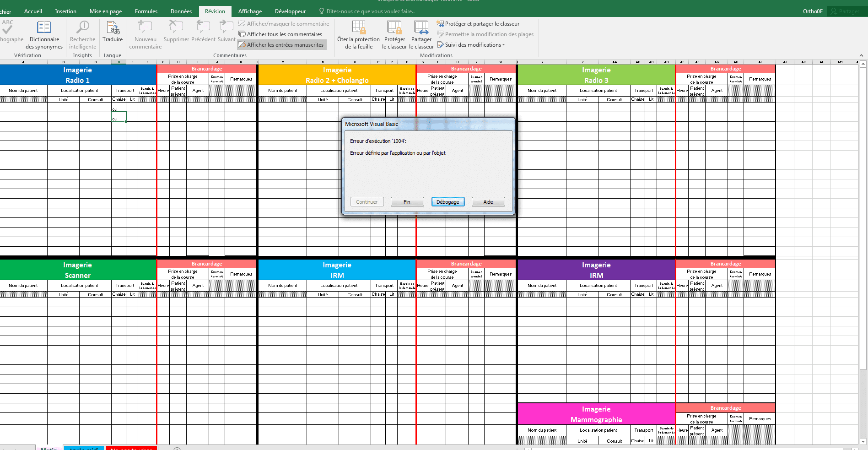Collapse the ribbon with the chevron
The height and width of the screenshot is (450, 868).
point(861,55)
